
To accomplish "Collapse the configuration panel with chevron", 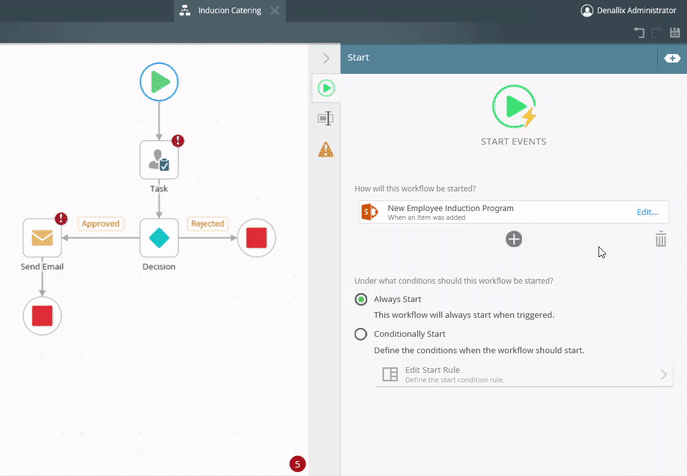I will (x=326, y=59).
